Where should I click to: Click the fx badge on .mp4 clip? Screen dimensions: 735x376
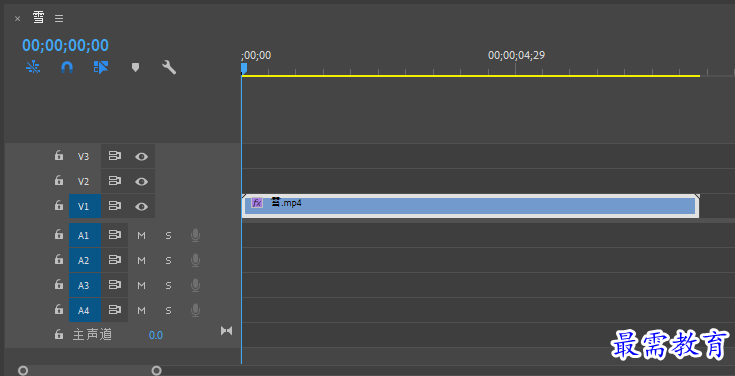coord(257,203)
